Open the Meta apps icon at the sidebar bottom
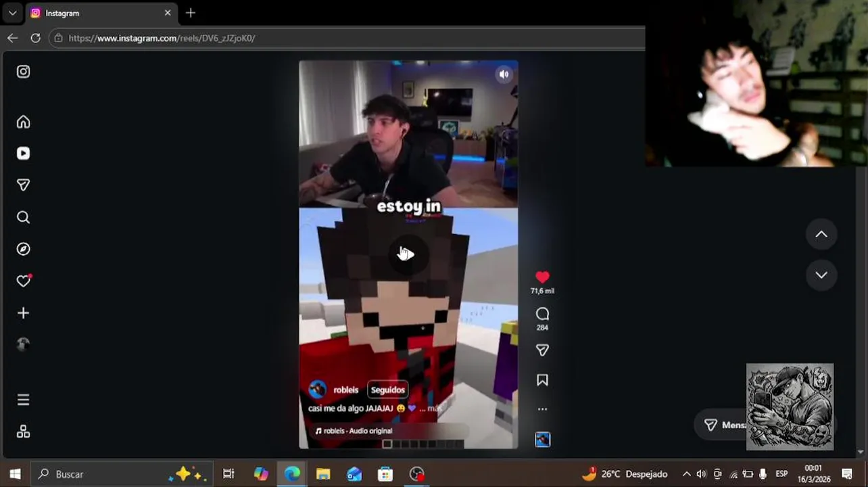 point(23,432)
